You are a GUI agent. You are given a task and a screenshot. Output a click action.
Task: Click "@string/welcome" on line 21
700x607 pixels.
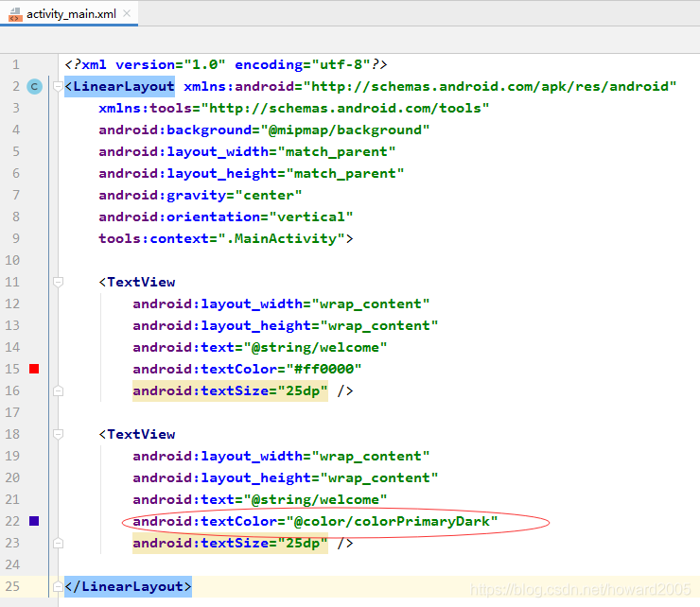click(315, 499)
